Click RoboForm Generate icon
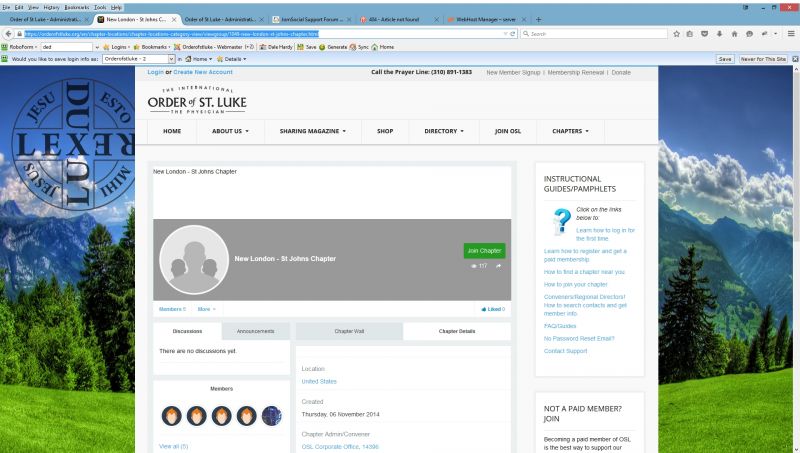The height and width of the screenshot is (453, 800). [333, 47]
